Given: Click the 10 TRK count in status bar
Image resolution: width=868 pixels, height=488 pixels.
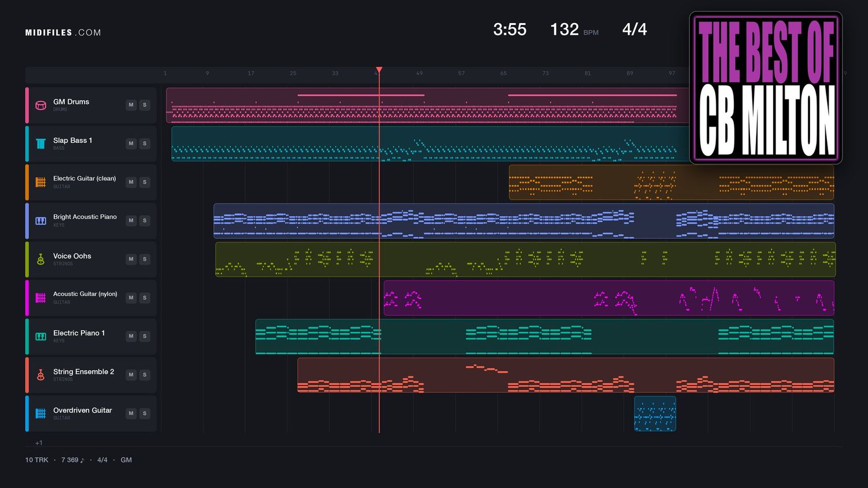Looking at the screenshot, I should click(36, 460).
